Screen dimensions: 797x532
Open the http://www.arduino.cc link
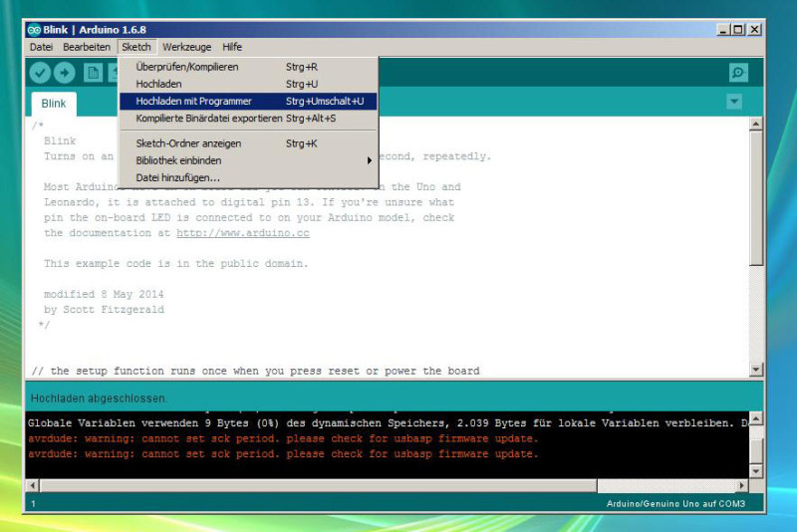(x=243, y=233)
